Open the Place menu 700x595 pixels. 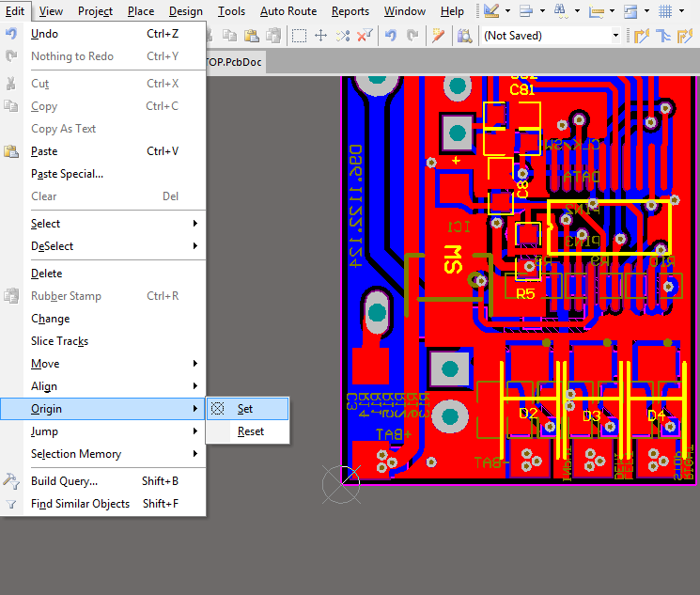[141, 11]
